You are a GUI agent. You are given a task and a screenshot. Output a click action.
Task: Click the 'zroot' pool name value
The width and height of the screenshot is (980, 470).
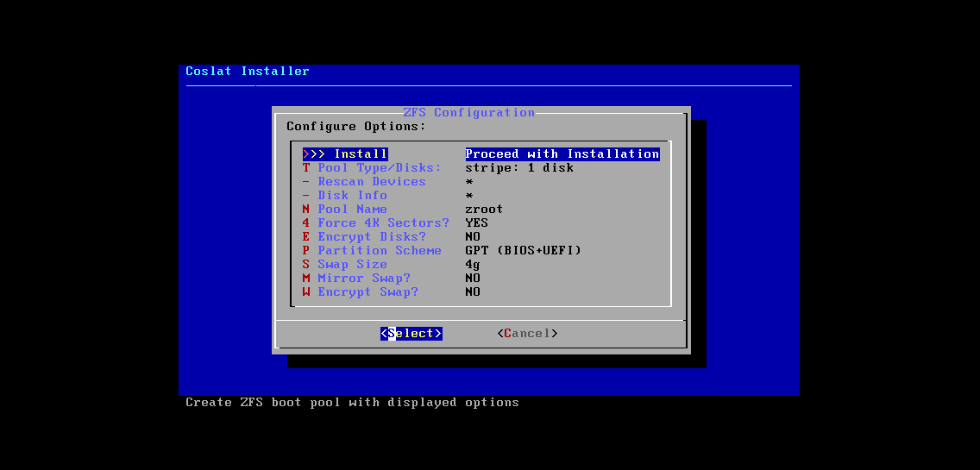click(x=484, y=209)
